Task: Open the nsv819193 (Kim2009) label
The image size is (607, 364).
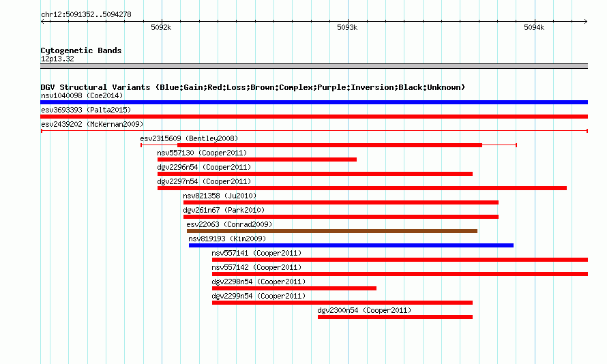Action: 227,239
